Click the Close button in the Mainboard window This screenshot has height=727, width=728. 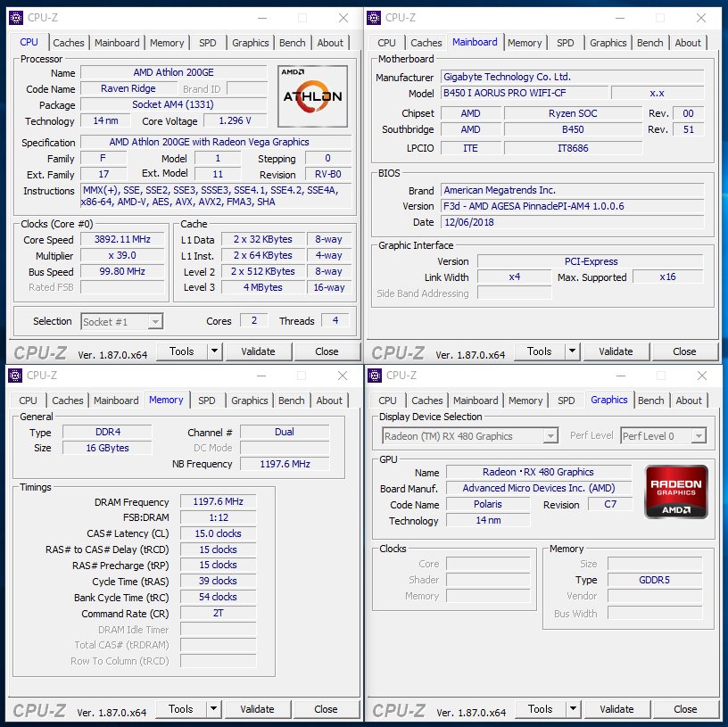pos(684,351)
